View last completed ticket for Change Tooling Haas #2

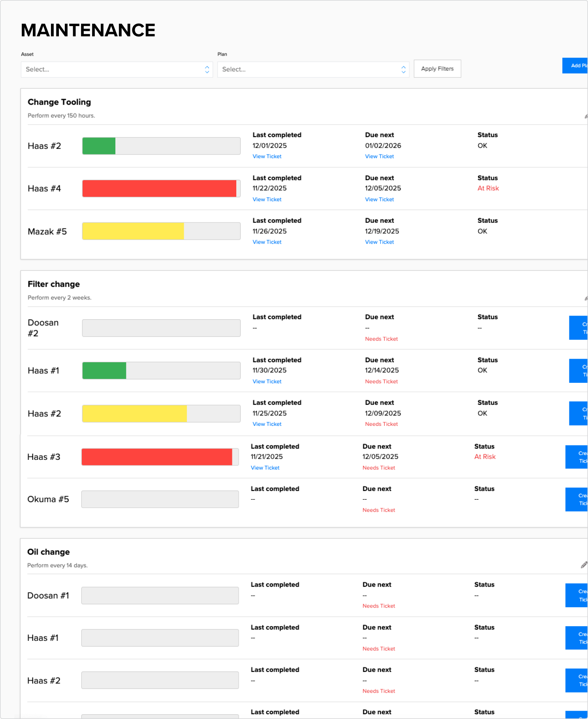[267, 156]
